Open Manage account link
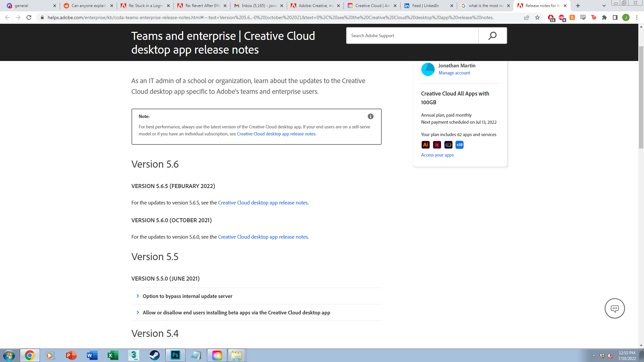 click(x=454, y=73)
